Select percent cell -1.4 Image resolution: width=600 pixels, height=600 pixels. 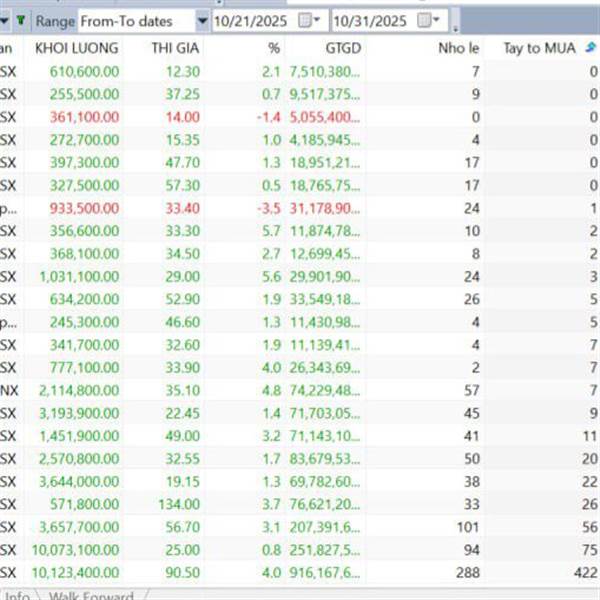(269, 117)
